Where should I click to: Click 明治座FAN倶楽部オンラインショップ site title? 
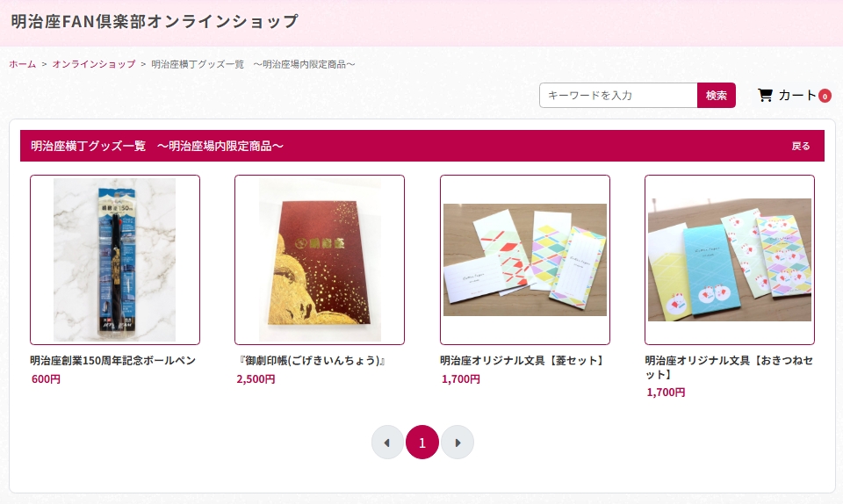[155, 21]
